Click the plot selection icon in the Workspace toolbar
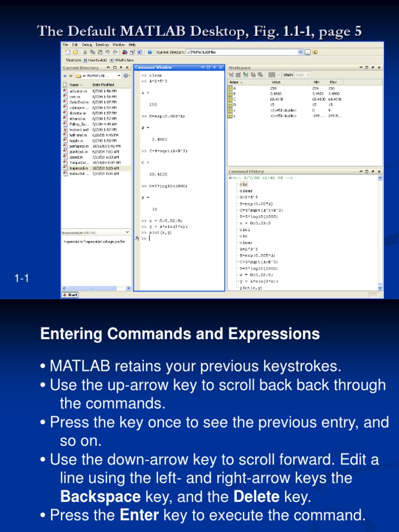 click(271, 75)
